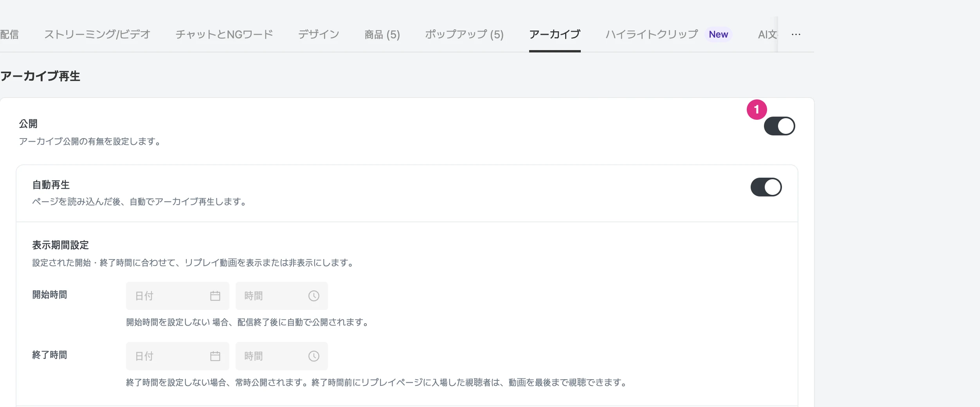Click the アーカイブ再生 heading text
This screenshot has height=407, width=980.
pyautogui.click(x=40, y=76)
